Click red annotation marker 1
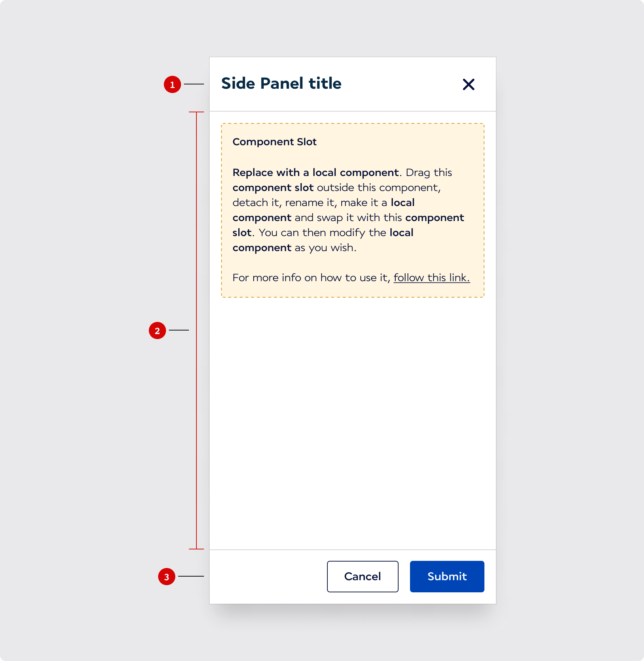Image resolution: width=644 pixels, height=661 pixels. 172,84
